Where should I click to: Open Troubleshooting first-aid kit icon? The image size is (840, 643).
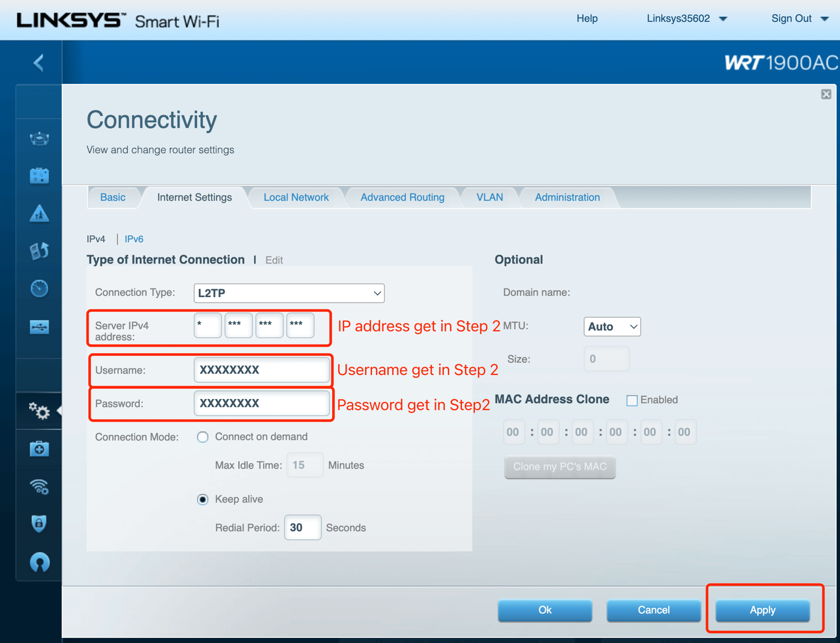point(39,449)
